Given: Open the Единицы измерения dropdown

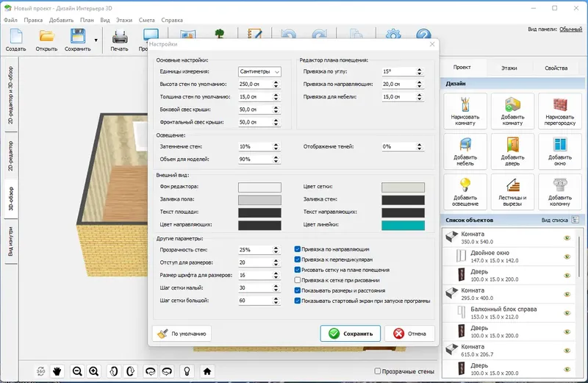Looking at the screenshot, I should coord(259,72).
